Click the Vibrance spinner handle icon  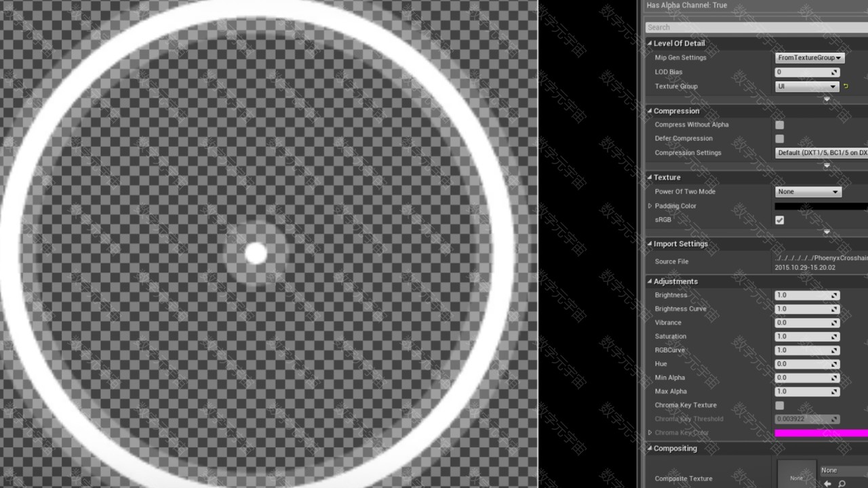pos(835,323)
